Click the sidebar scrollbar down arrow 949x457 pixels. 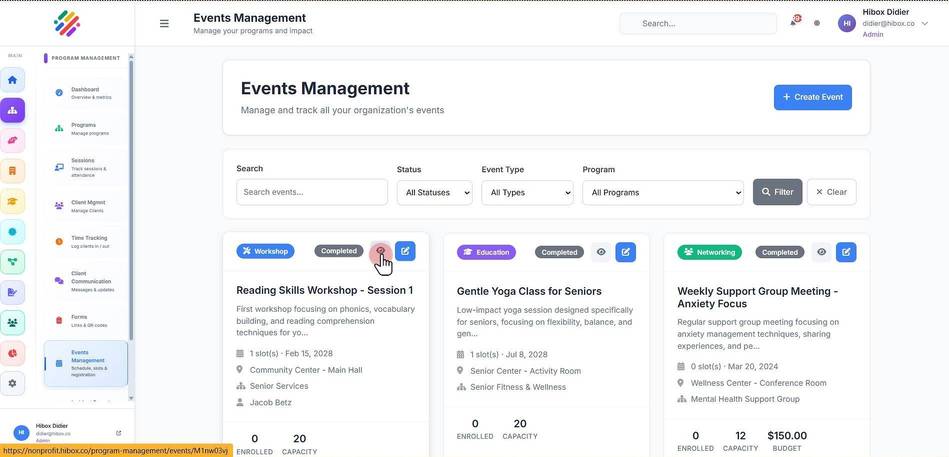point(131,398)
